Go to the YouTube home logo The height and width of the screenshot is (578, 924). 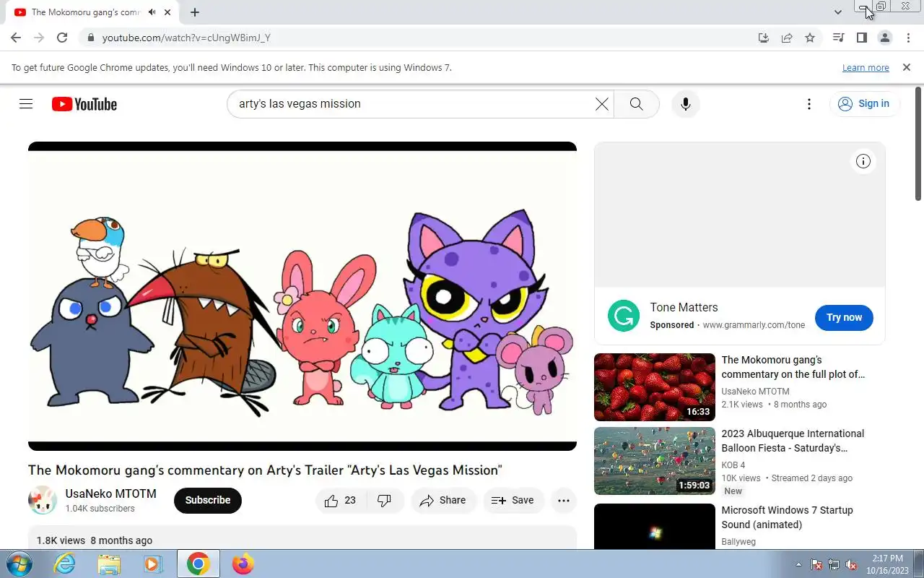click(x=84, y=104)
